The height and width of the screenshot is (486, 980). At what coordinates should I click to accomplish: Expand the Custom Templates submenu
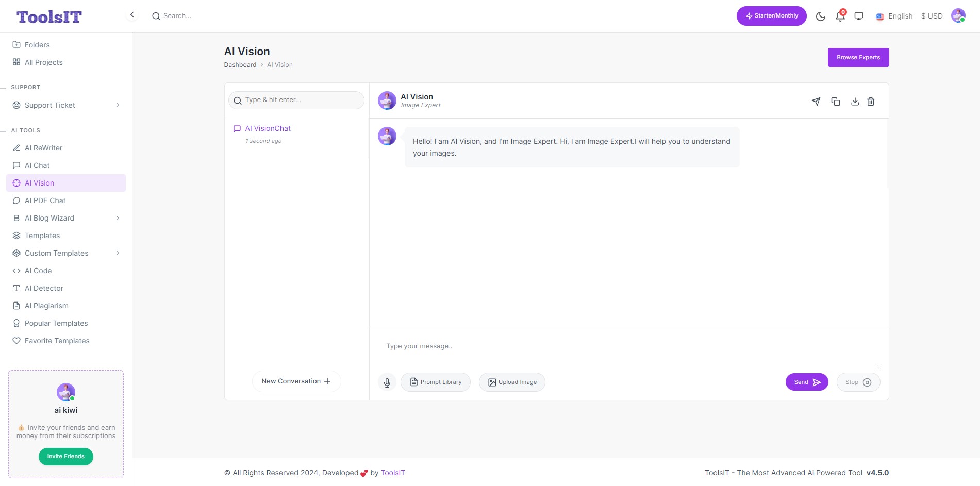click(118, 253)
